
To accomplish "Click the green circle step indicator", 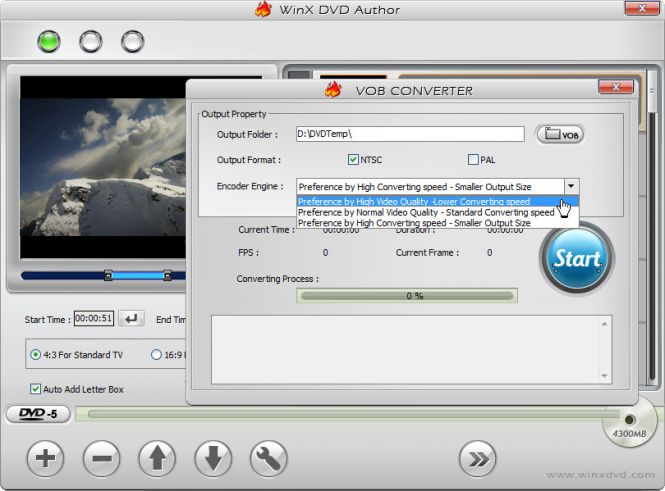I will pos(48,42).
